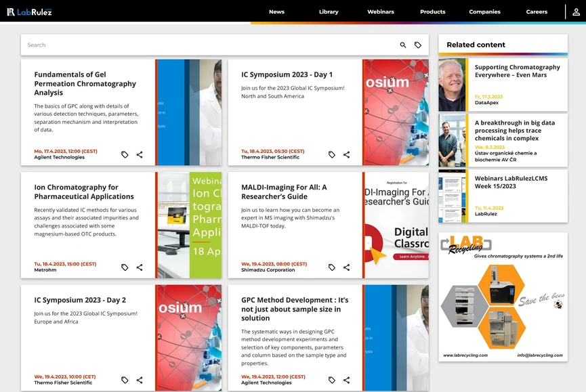
Task: Share the IC Symposium Day 1 webinar
Action: pos(346,154)
